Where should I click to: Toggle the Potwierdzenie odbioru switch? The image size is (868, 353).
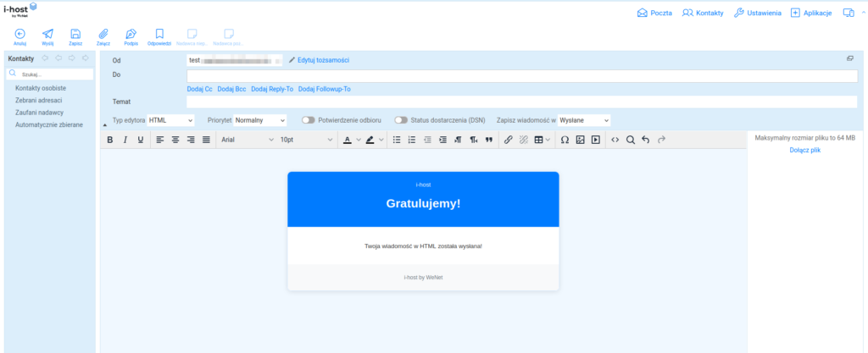coord(309,120)
